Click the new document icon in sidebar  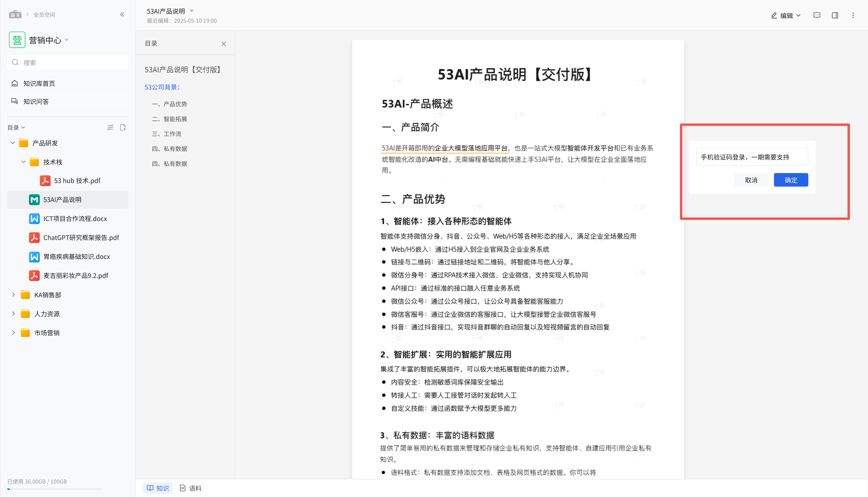point(123,127)
